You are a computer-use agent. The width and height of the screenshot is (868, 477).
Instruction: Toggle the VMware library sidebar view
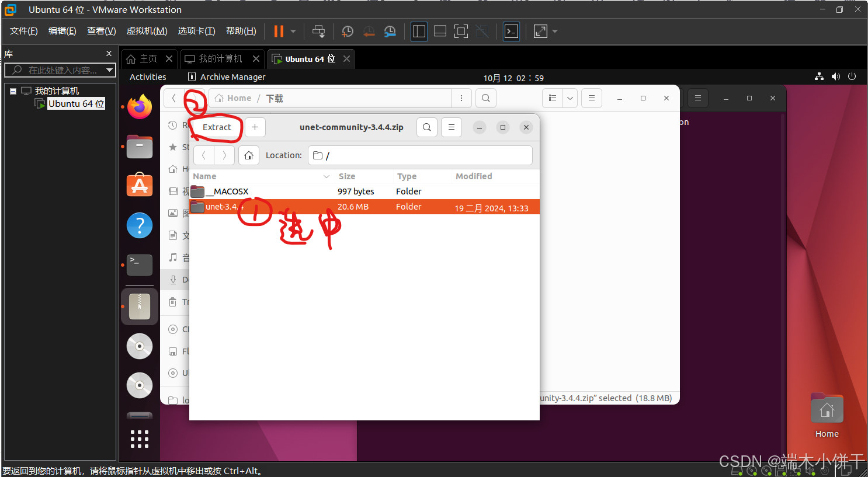click(419, 31)
